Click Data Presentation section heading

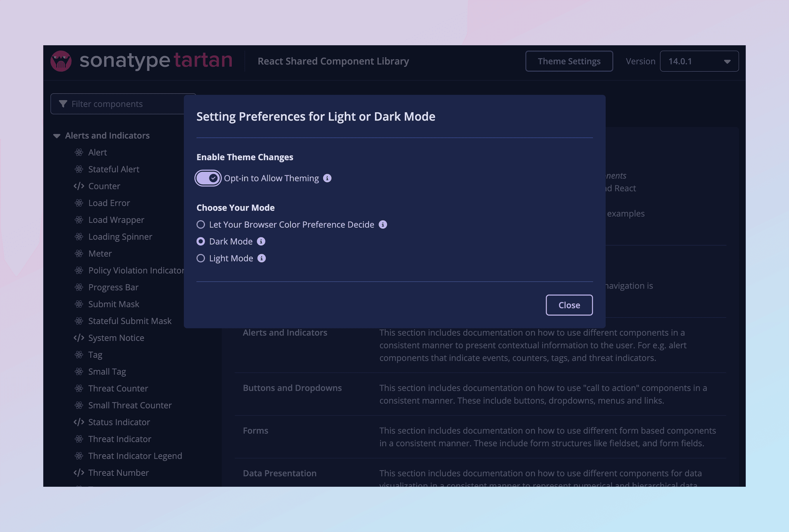point(280,473)
